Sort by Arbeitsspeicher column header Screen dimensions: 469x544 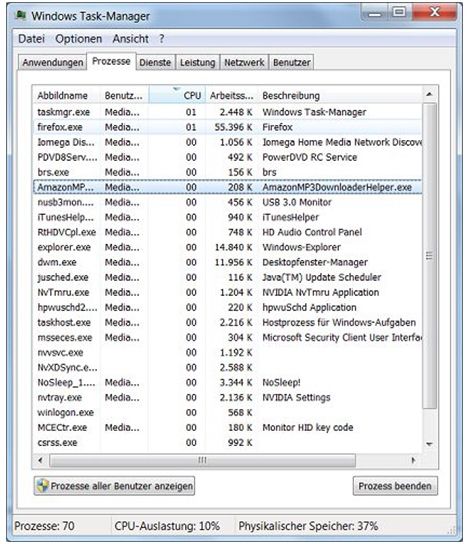click(232, 95)
